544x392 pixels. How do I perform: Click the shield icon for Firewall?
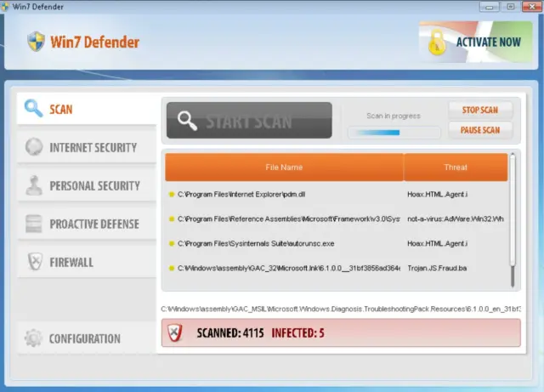(35, 261)
